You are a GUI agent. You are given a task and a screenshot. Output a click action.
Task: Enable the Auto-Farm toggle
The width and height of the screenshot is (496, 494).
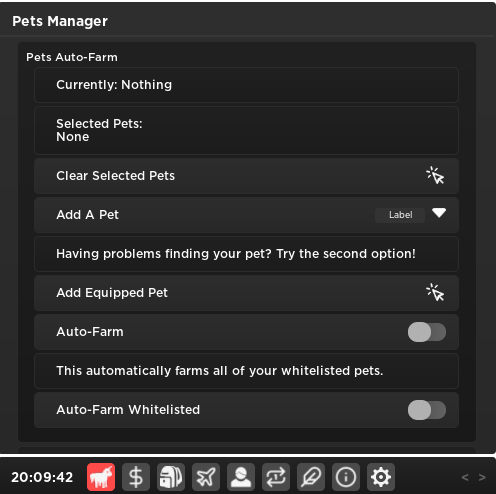coord(427,332)
